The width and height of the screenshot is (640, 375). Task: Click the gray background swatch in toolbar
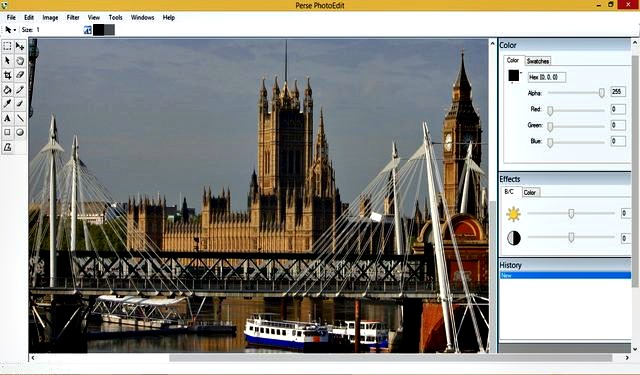click(109, 30)
